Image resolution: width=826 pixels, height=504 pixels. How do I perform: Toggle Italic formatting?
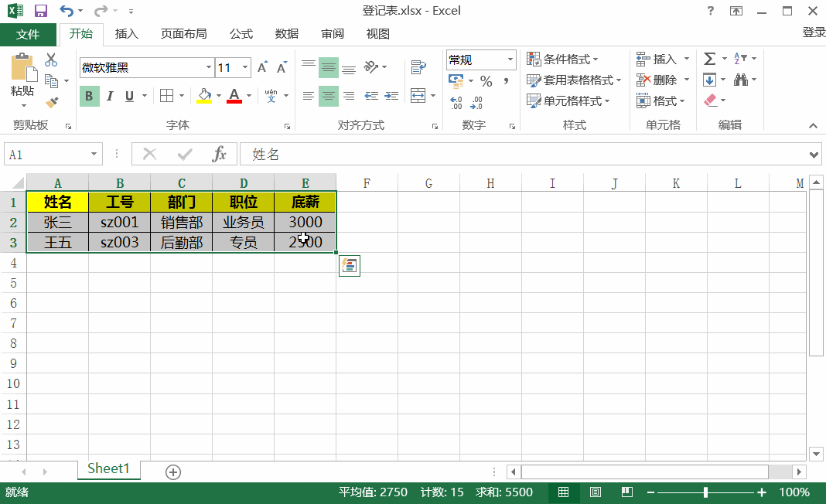[x=110, y=96]
